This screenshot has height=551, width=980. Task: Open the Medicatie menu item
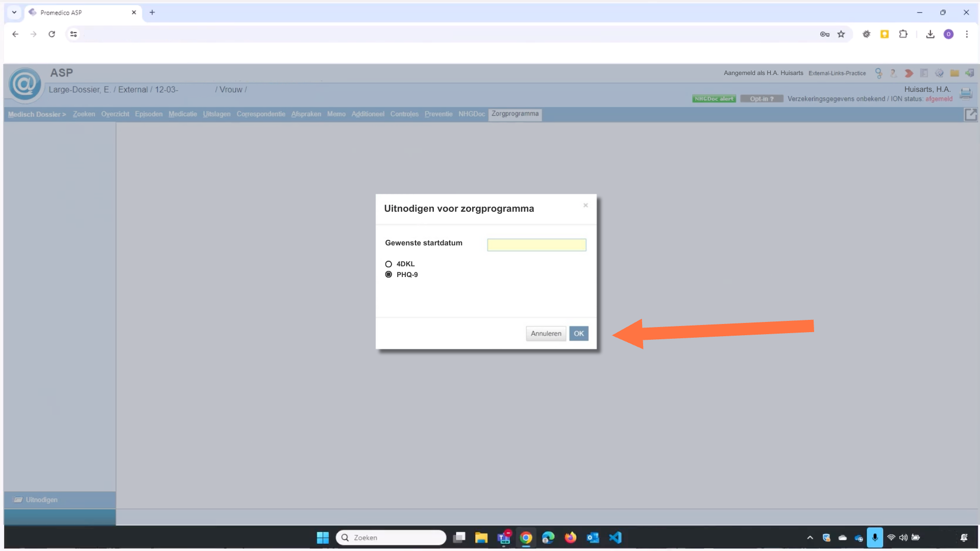183,114
